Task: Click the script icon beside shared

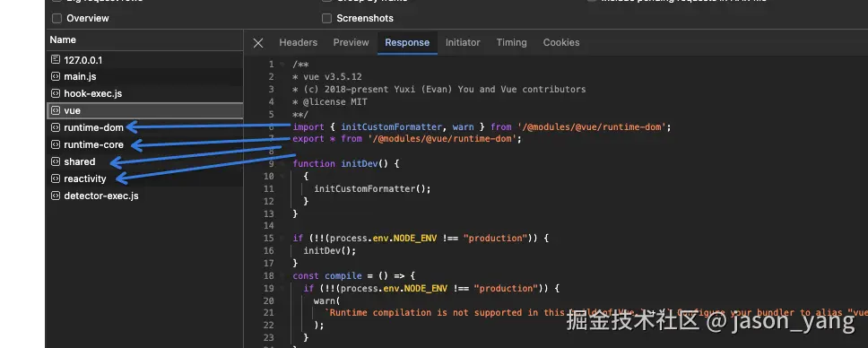Action: coord(56,161)
